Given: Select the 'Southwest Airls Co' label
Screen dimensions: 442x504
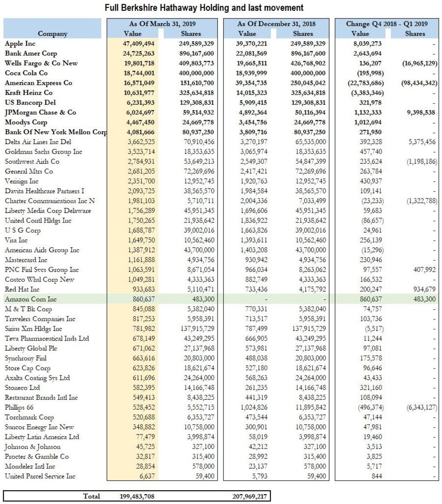Looking at the screenshot, I should tap(32, 162).
